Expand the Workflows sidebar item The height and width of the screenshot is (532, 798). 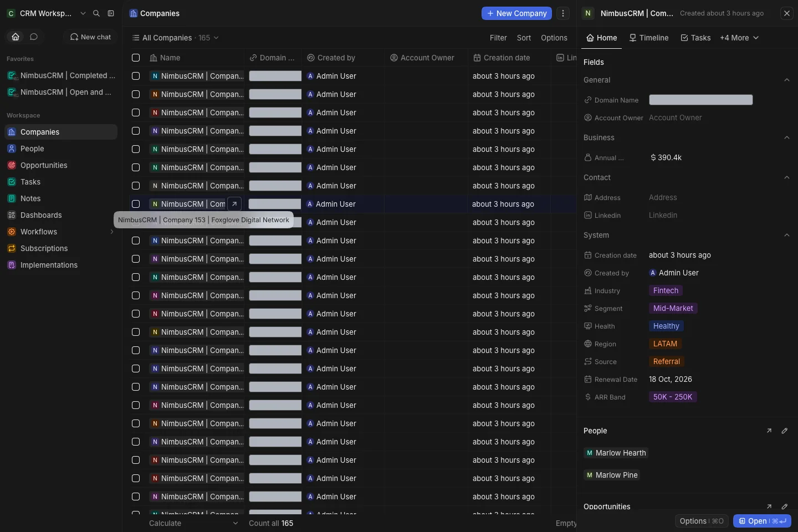(x=112, y=232)
